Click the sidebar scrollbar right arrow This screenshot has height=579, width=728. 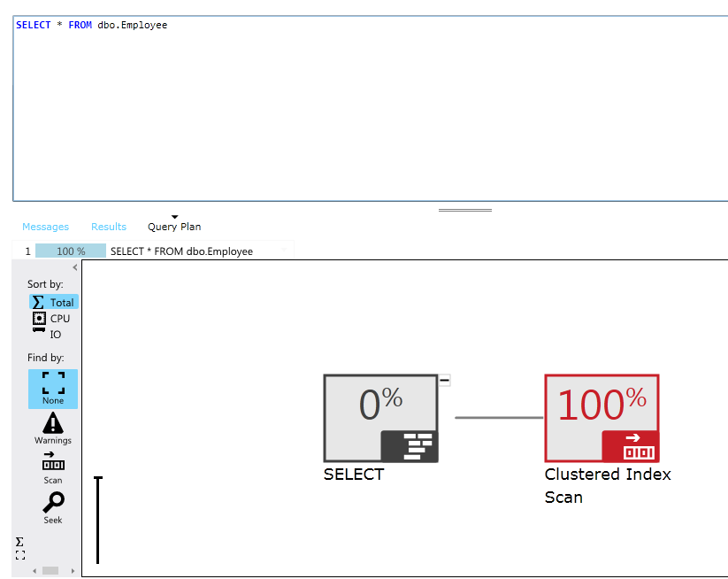coord(73,571)
